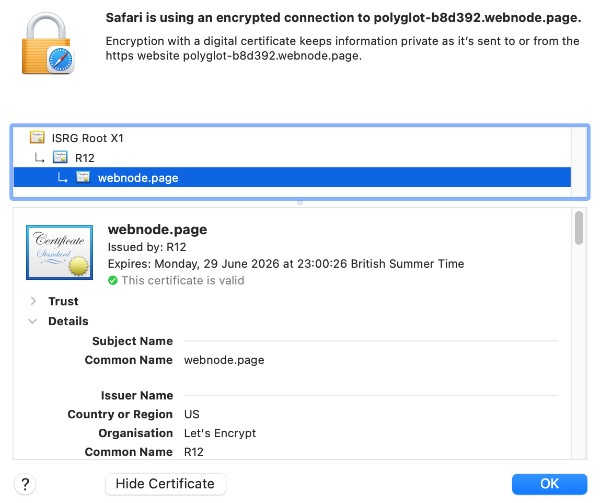Click the Details label
Image resolution: width=601 pixels, height=503 pixels.
click(68, 321)
